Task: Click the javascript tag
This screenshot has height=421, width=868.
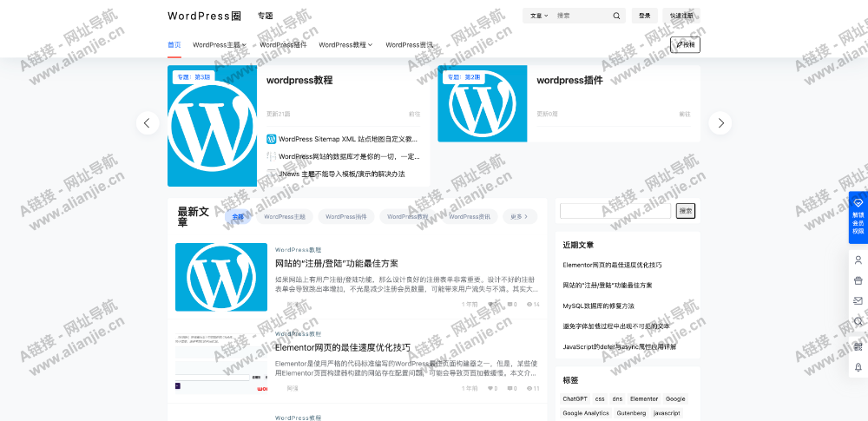Action: coord(667,413)
